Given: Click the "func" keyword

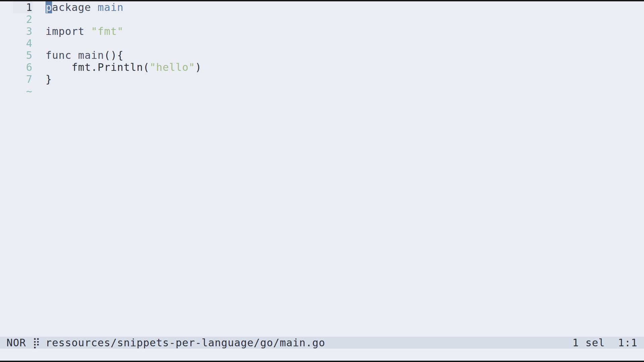Looking at the screenshot, I should 58,55.
